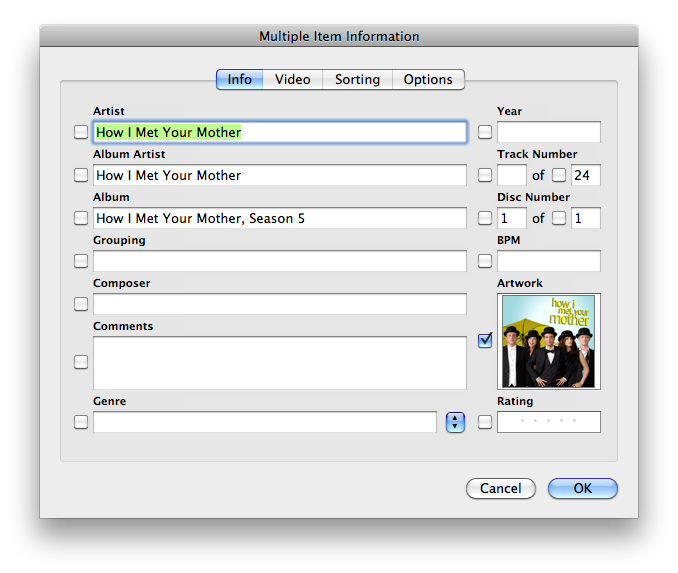
Task: Set rating in the Rating stars field
Action: (549, 422)
